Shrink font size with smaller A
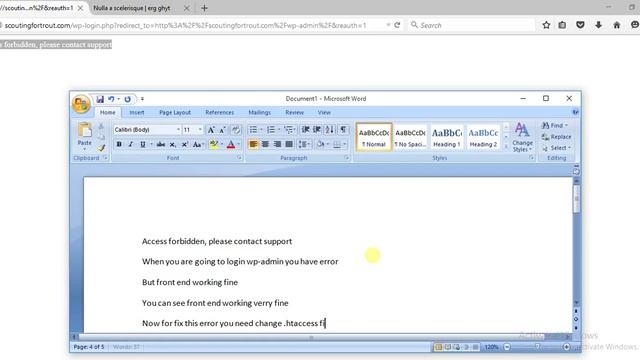The height and width of the screenshot is (360, 640). click(x=222, y=130)
